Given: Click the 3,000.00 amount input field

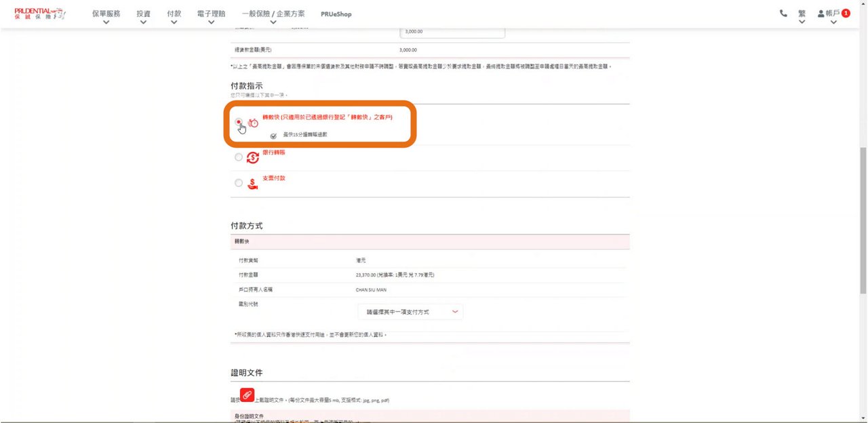Looking at the screenshot, I should pos(453,32).
